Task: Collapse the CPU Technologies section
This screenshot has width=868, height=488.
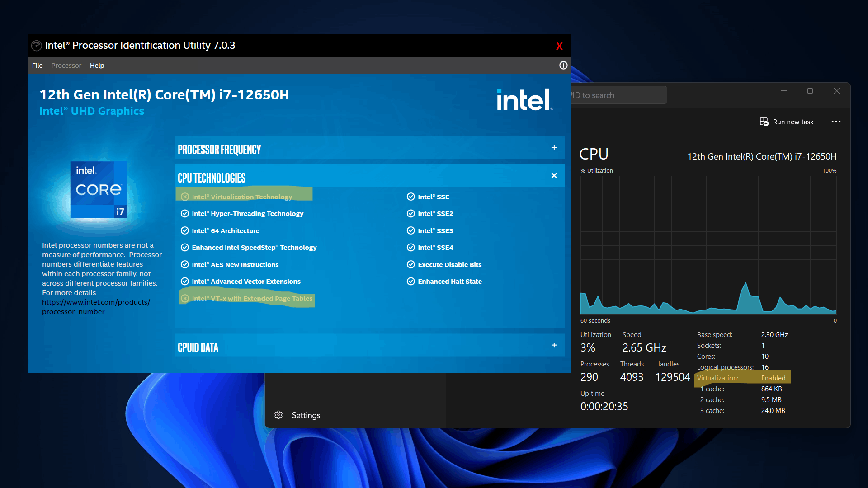Action: [x=554, y=176]
